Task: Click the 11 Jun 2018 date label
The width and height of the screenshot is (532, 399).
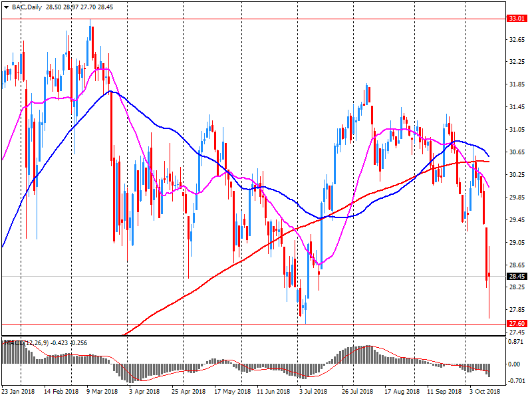Action: 273,392
